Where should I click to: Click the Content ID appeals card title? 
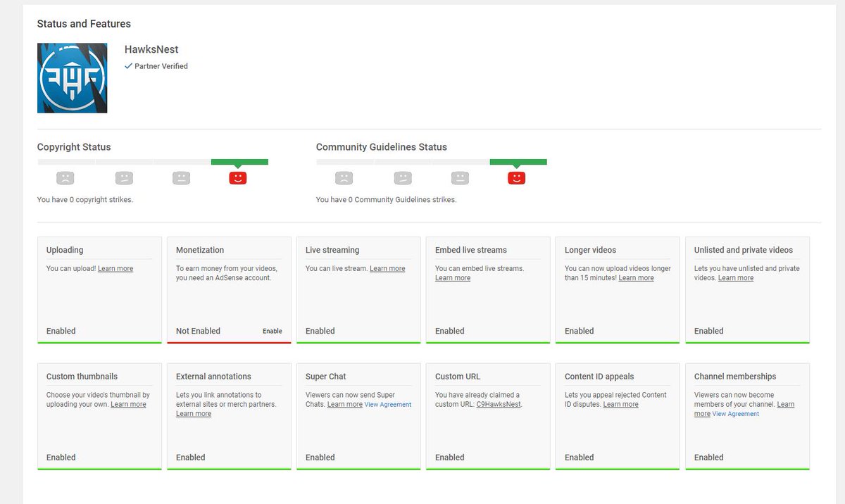[599, 377]
